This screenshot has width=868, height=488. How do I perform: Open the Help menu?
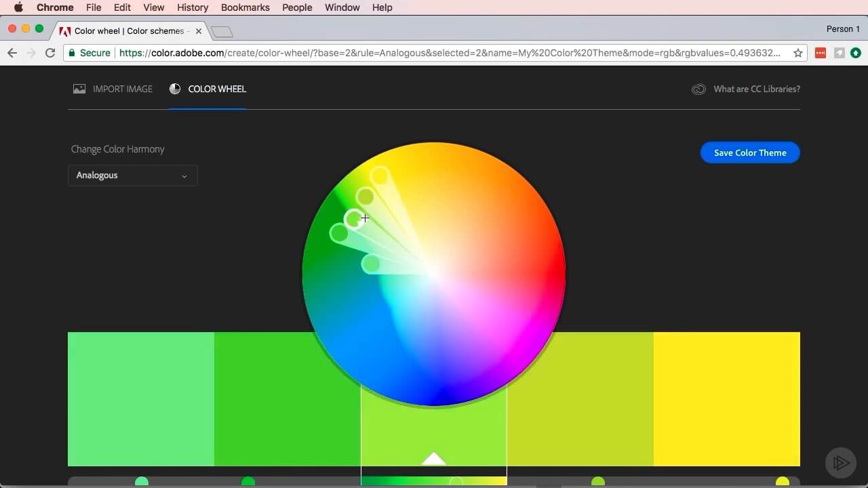(382, 7)
